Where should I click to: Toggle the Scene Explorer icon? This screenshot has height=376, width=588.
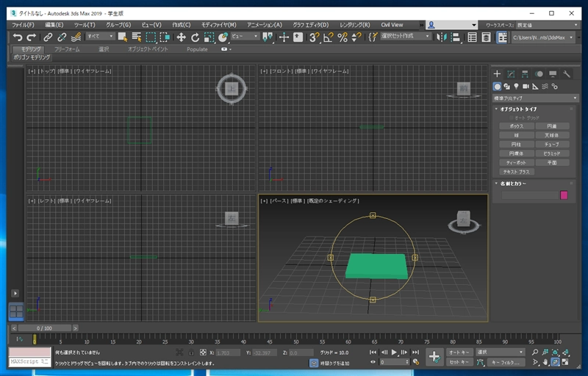coord(472,37)
